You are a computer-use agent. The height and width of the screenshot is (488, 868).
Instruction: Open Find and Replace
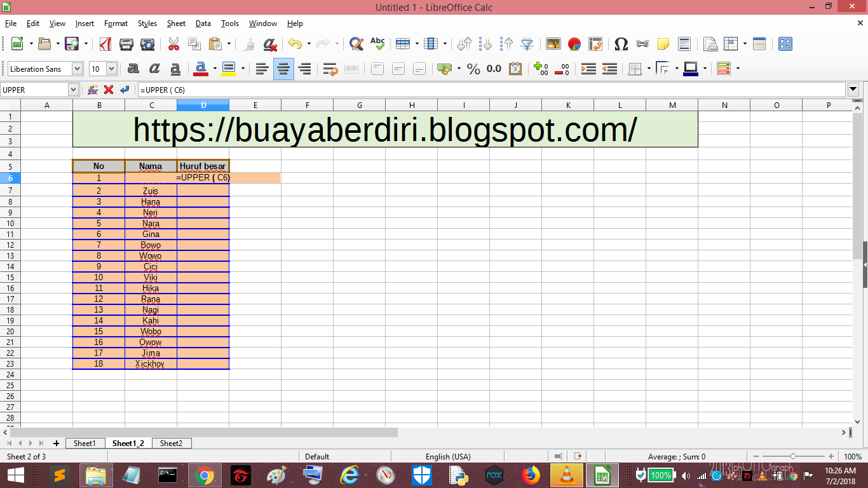point(356,43)
